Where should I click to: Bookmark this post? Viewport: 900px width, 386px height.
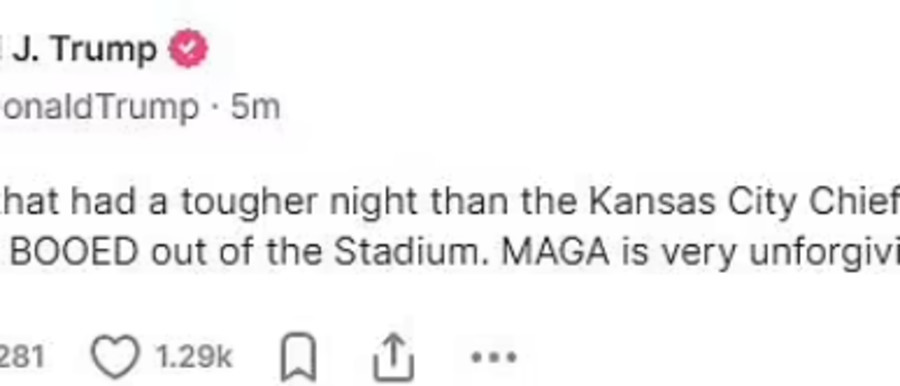pyautogui.click(x=297, y=357)
